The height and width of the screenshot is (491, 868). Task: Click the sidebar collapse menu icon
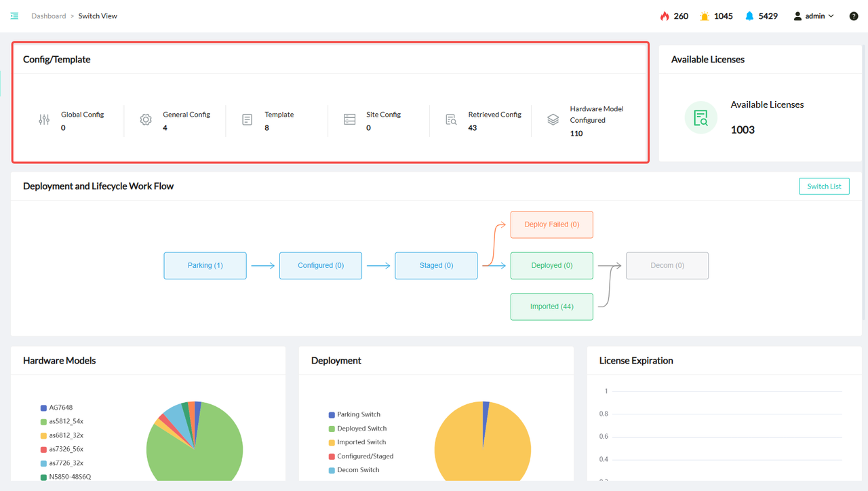click(14, 16)
